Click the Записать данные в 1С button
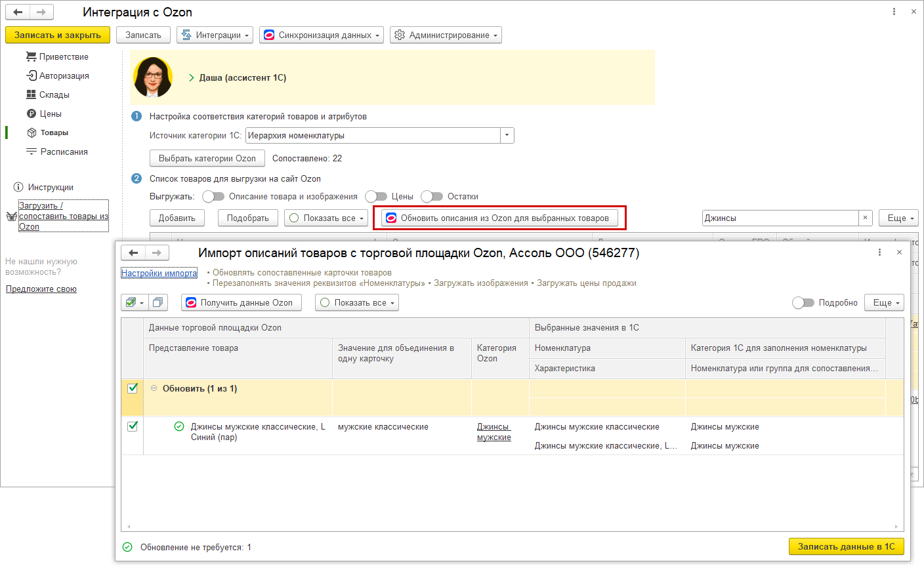Screen dimensions: 924x566 click(847, 546)
